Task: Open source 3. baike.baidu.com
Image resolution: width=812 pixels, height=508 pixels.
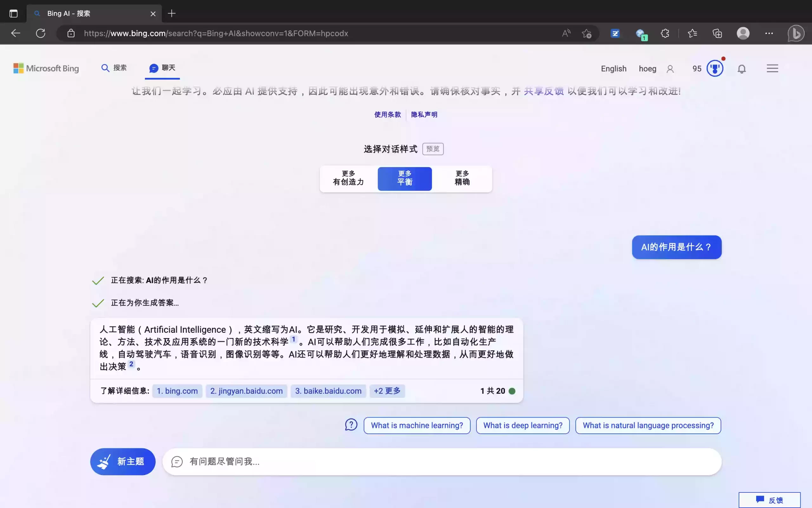Action: coord(328,391)
